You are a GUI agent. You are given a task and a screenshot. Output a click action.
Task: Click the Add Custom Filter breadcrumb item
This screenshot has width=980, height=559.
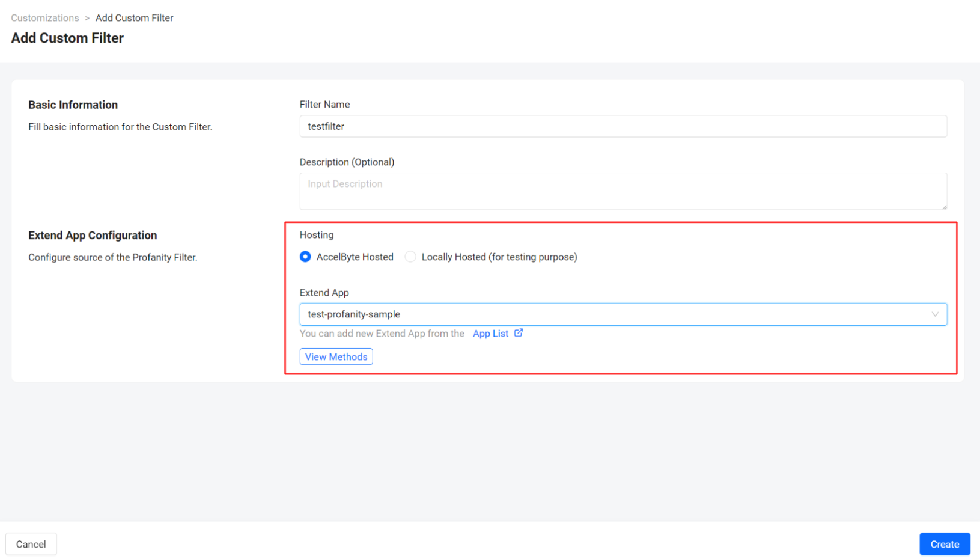[134, 17]
